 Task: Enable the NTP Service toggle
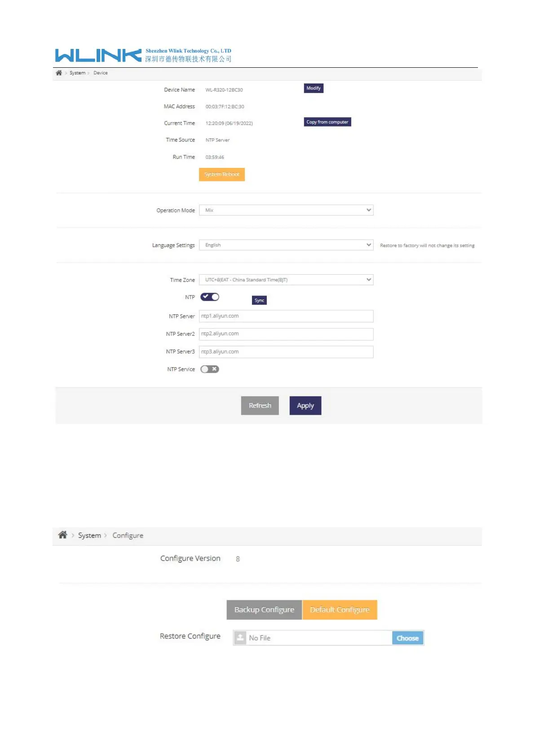tap(210, 369)
